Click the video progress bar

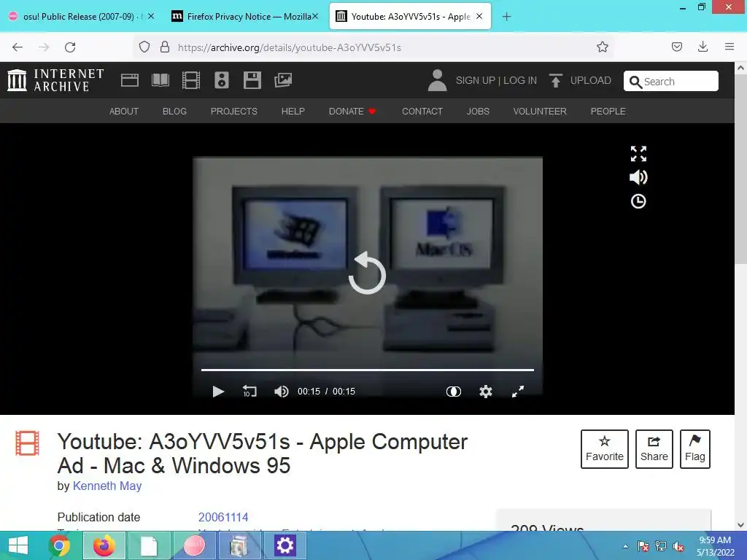(368, 370)
